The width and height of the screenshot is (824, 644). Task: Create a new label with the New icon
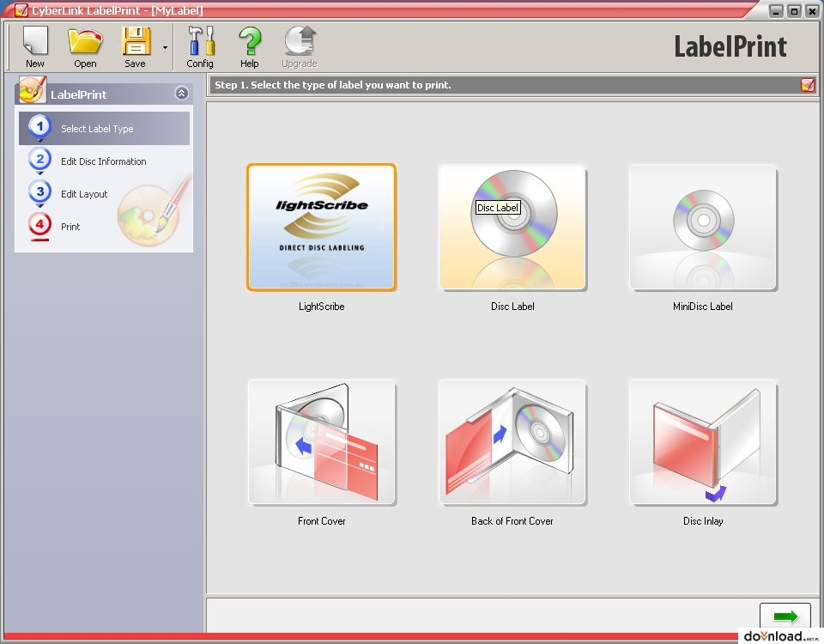[35, 47]
